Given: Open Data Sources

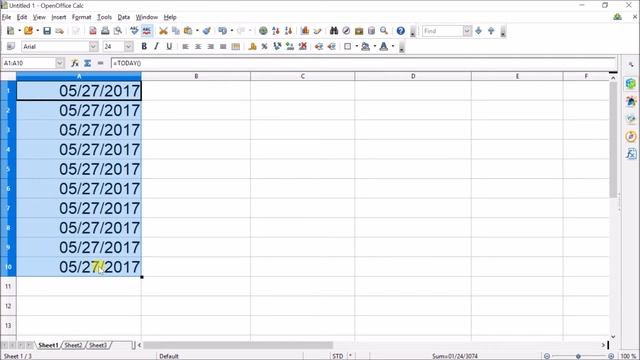Looking at the screenshot, I should [371, 31].
